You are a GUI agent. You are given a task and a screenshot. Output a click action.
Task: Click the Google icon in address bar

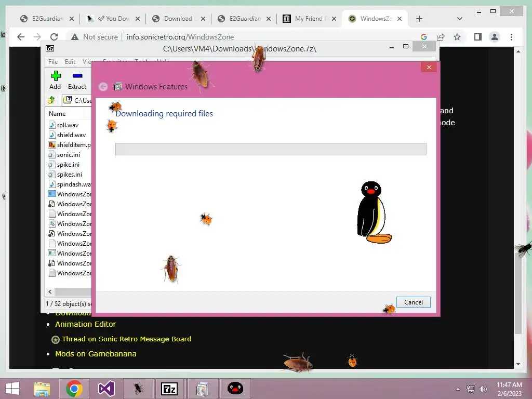click(424, 37)
